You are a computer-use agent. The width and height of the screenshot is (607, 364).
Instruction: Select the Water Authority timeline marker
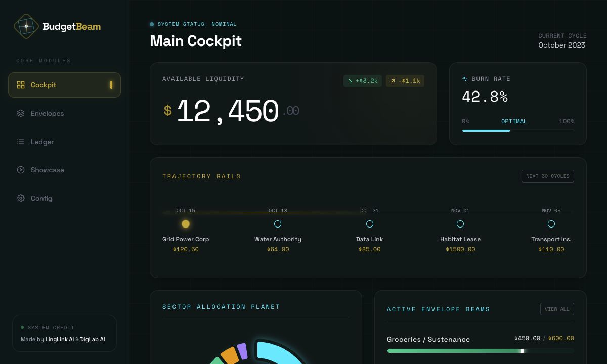(278, 224)
